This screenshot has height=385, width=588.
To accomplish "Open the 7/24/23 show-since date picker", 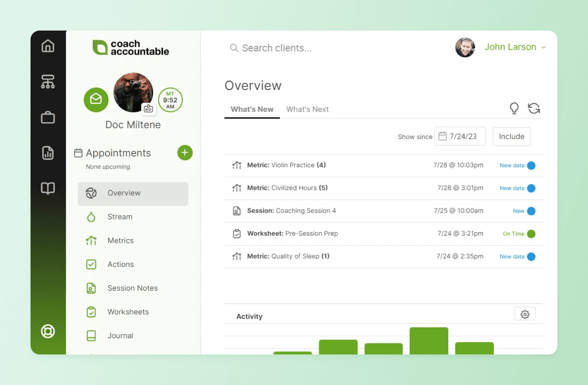I will point(460,136).
